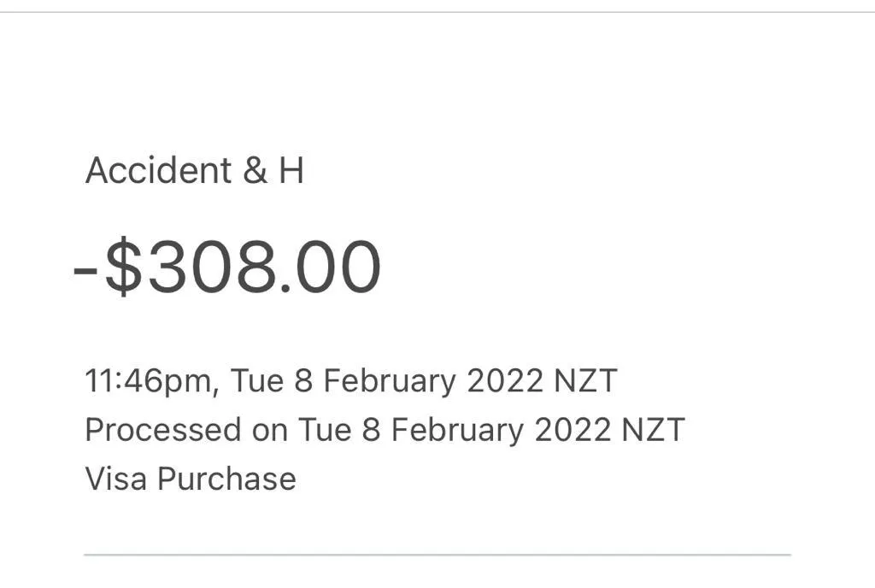Screen dimensions: 875x588
Task: Click 'NZT' at end of the Processed line
Action: 653,430
